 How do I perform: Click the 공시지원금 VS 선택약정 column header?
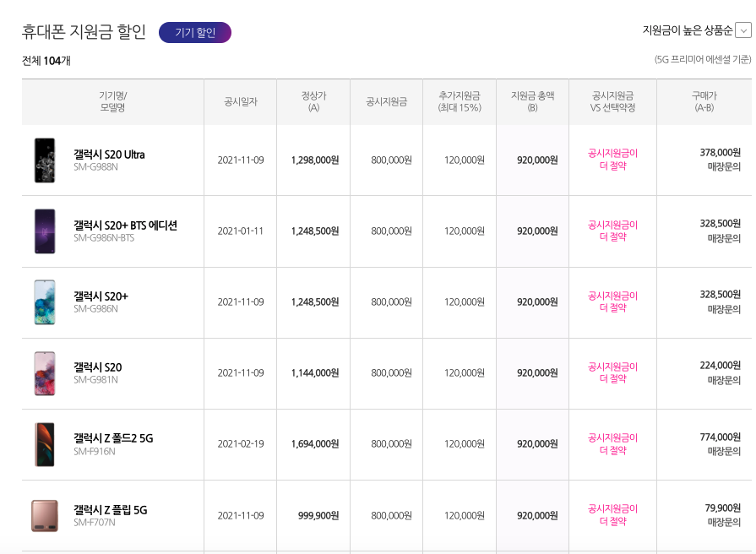pos(612,101)
